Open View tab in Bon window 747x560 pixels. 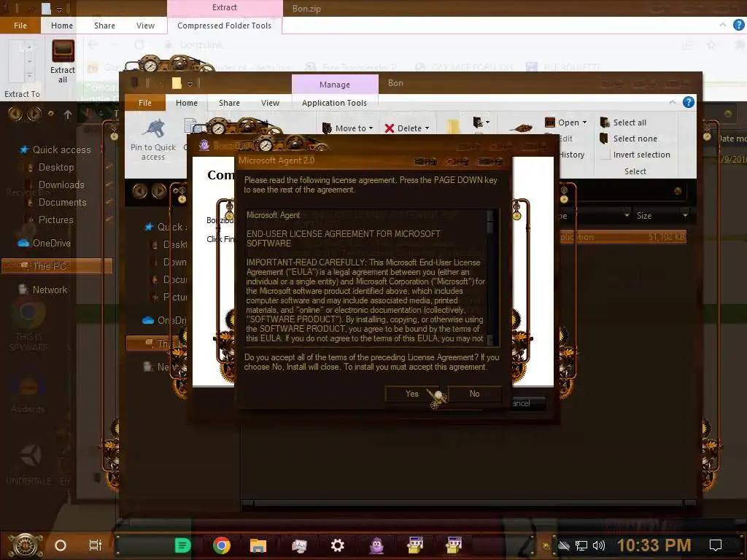pos(270,103)
